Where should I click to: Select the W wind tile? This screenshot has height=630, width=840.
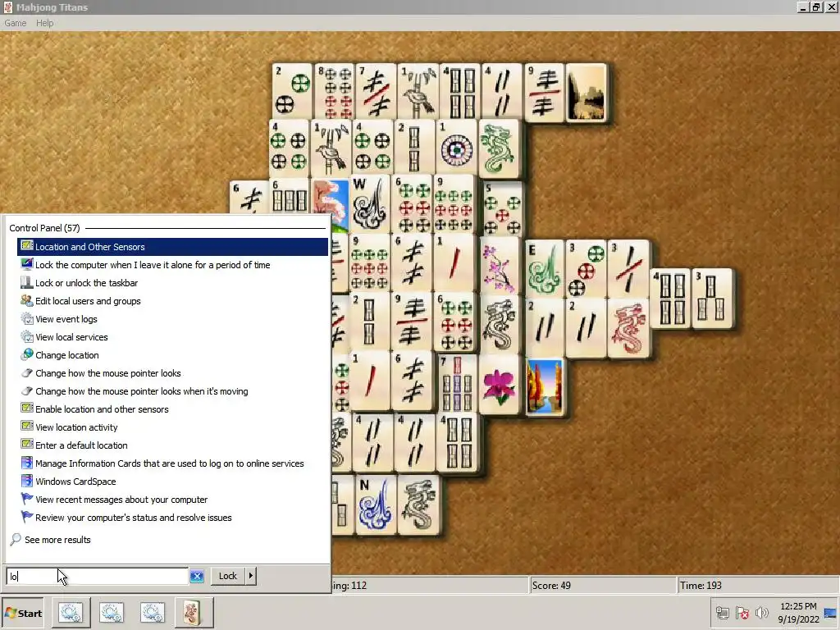371,204
